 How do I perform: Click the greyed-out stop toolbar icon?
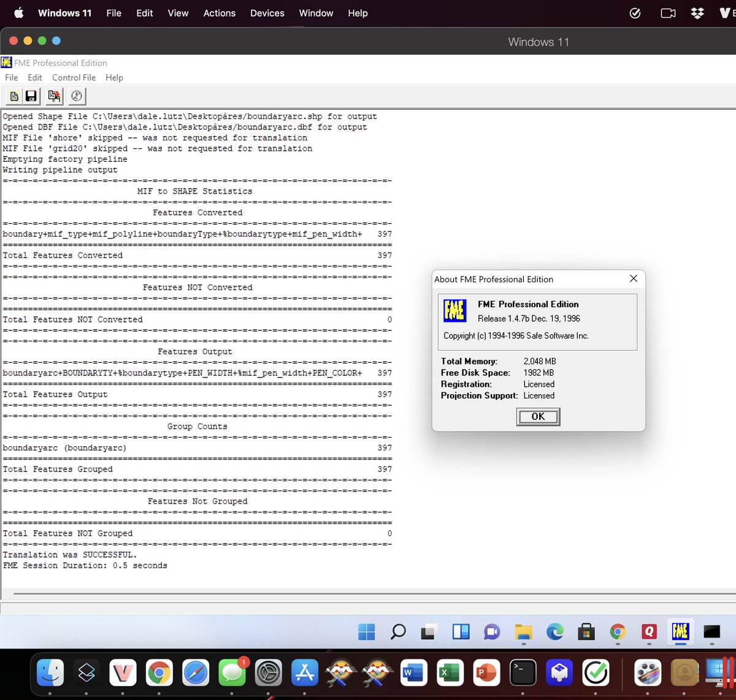(77, 96)
